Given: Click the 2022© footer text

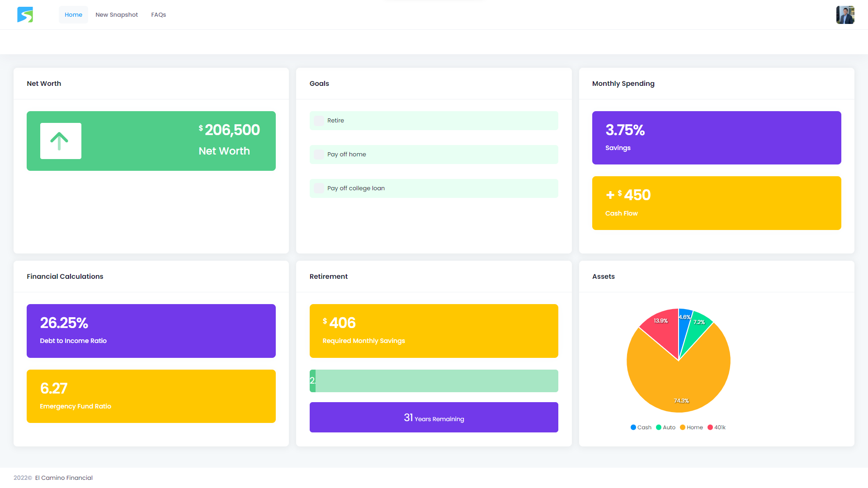Looking at the screenshot, I should (23, 478).
